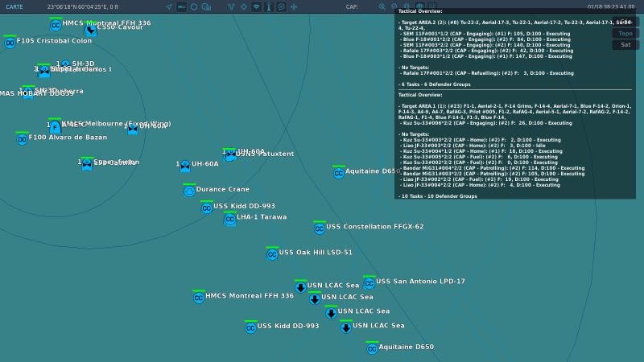The image size is (644, 362).
Task: Select the Durance Crane ship icon
Action: (x=189, y=191)
